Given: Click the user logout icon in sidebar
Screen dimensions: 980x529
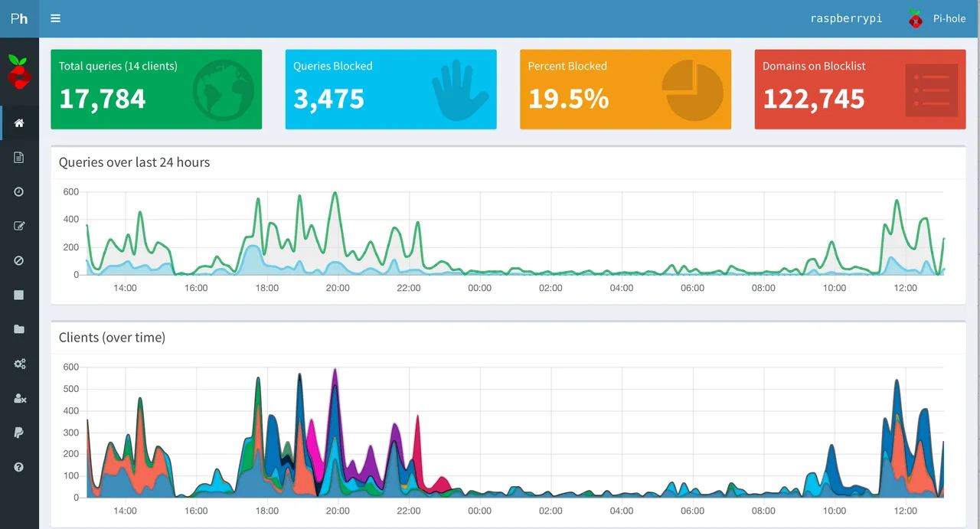Looking at the screenshot, I should [20, 398].
